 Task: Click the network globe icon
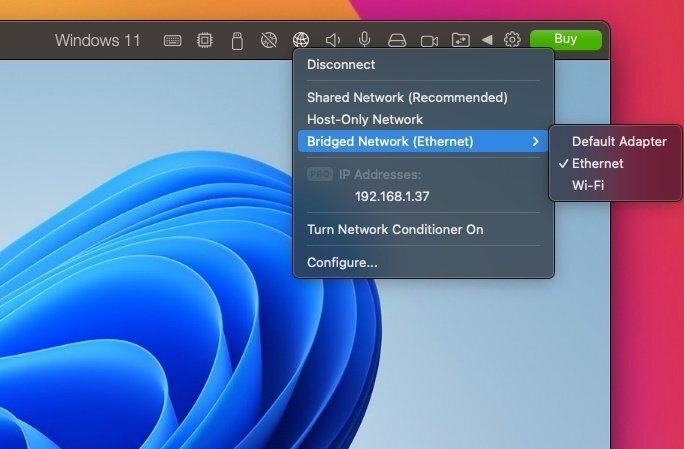pyautogui.click(x=301, y=40)
